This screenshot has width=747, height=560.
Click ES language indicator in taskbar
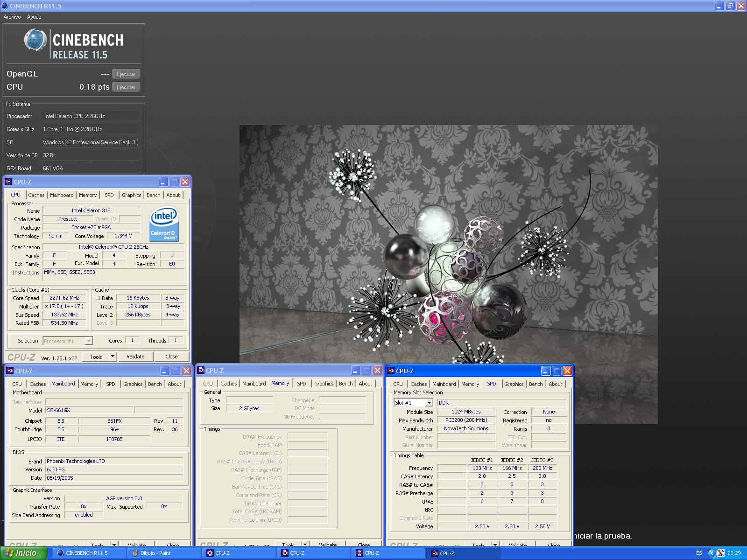[699, 553]
